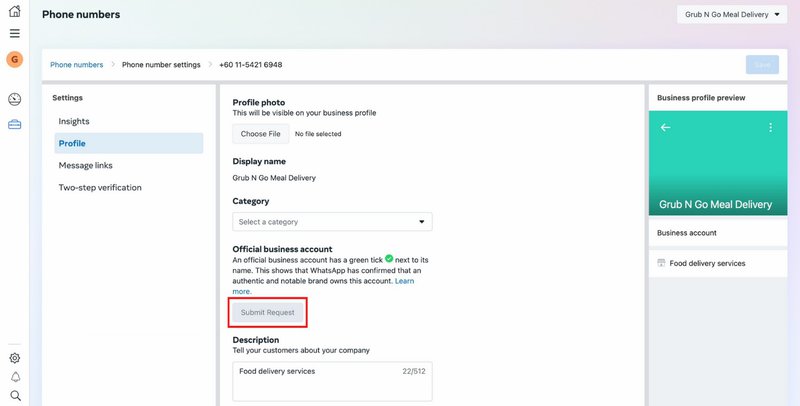Click preview banner name Grub N Go Meal Delivery
800x406 pixels.
point(715,205)
